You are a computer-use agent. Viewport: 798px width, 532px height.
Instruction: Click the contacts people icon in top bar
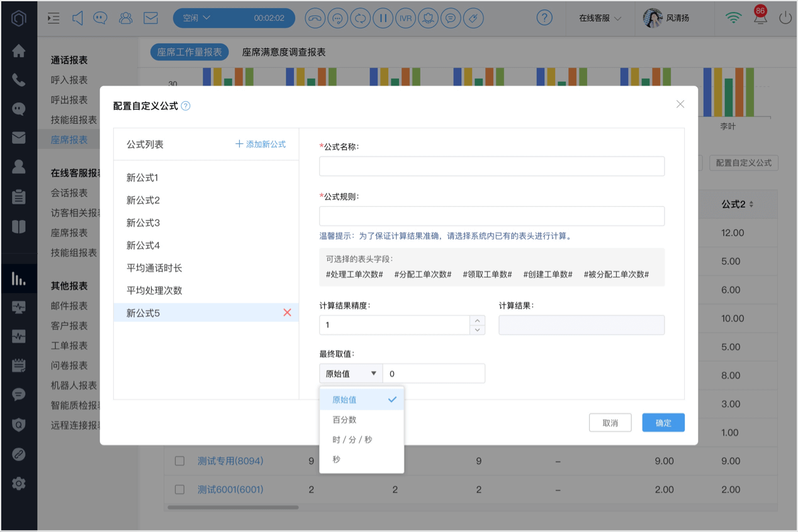(x=125, y=18)
